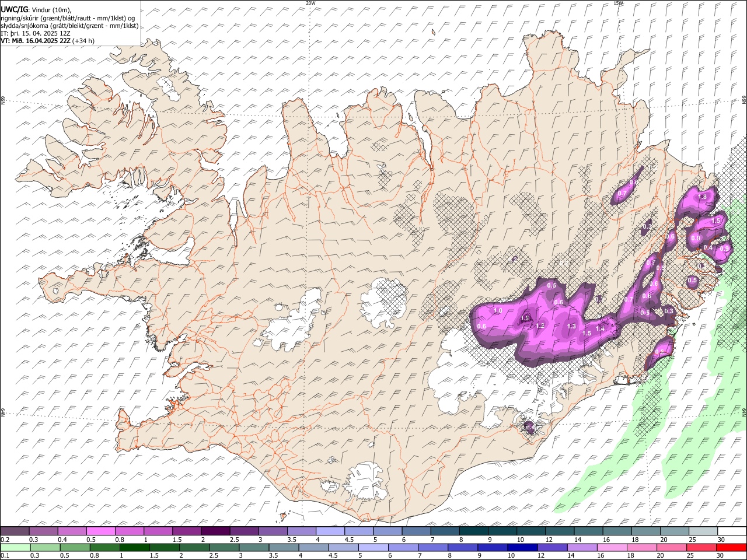Click the light pink 16 swatch in lower legend row

612,547
